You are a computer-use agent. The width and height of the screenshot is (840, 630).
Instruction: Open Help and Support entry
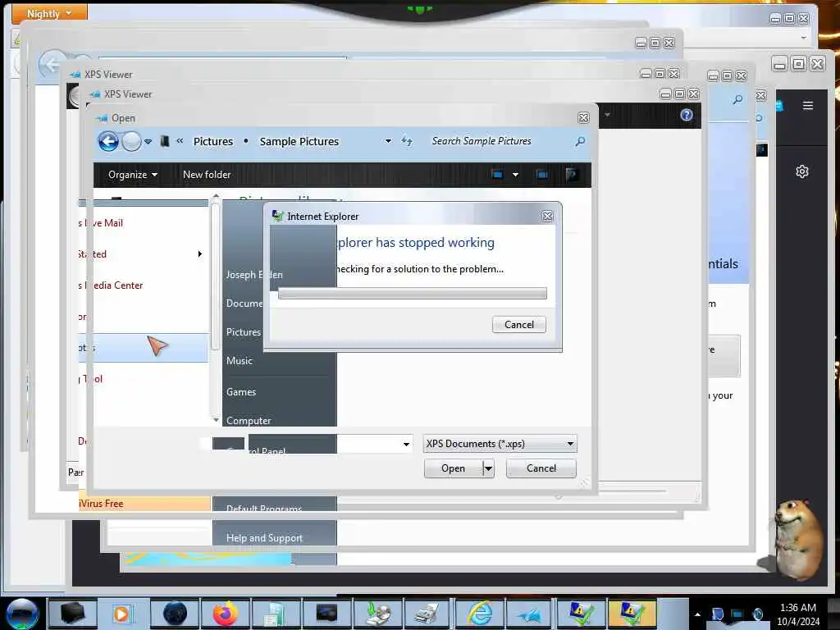click(x=264, y=538)
